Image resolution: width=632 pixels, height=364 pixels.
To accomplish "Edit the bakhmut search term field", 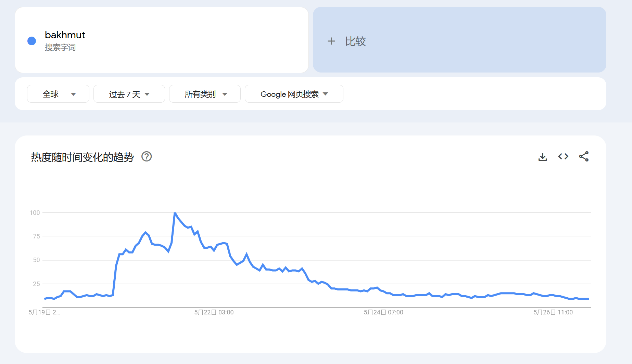I will pos(65,35).
